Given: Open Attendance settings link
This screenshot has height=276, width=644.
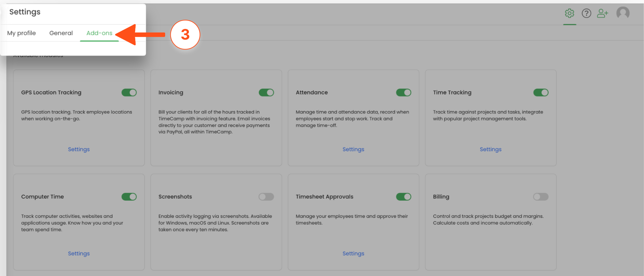Looking at the screenshot, I should coord(353,149).
